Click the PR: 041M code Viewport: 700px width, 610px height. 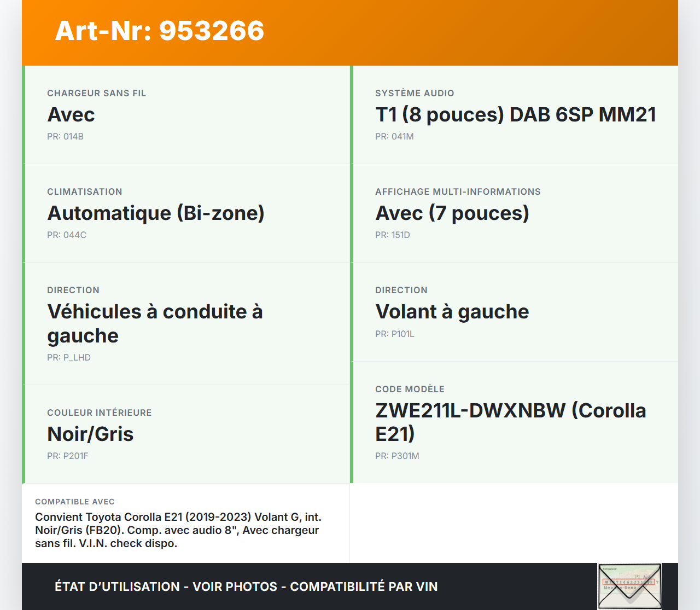coord(394,137)
